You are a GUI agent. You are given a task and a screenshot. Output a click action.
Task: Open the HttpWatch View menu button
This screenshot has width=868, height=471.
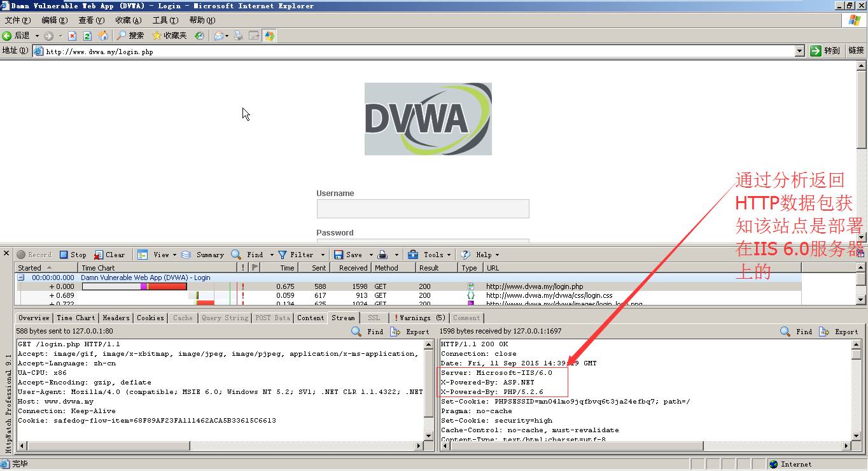coord(157,255)
